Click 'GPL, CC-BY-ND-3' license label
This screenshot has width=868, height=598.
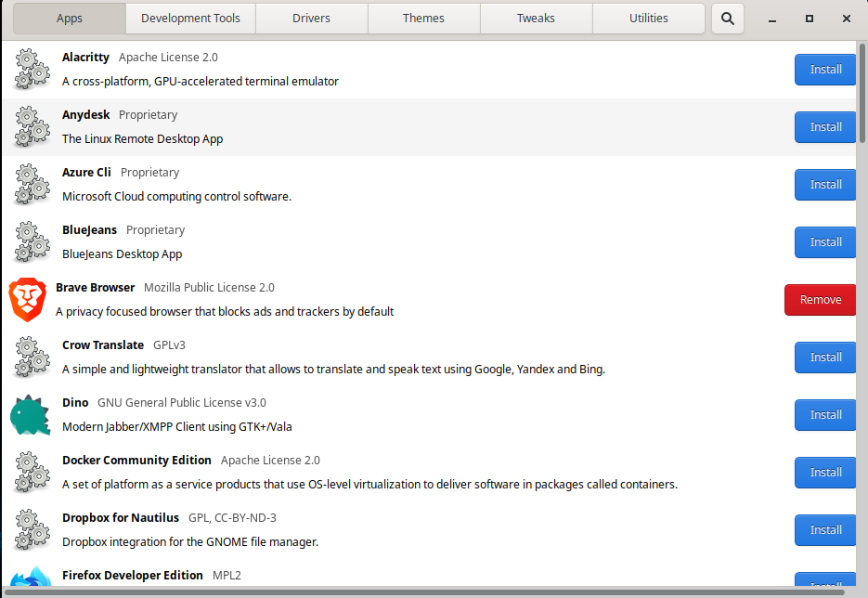click(x=232, y=518)
